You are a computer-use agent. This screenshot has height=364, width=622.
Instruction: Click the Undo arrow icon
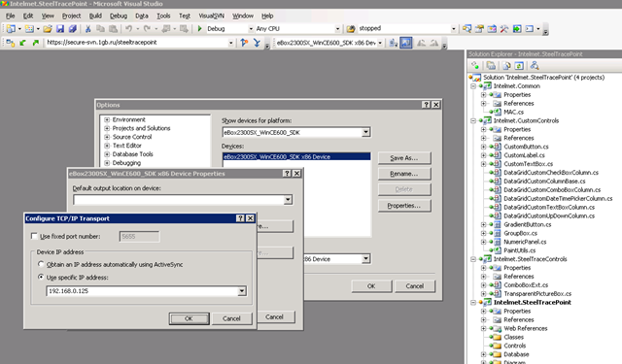click(128, 28)
